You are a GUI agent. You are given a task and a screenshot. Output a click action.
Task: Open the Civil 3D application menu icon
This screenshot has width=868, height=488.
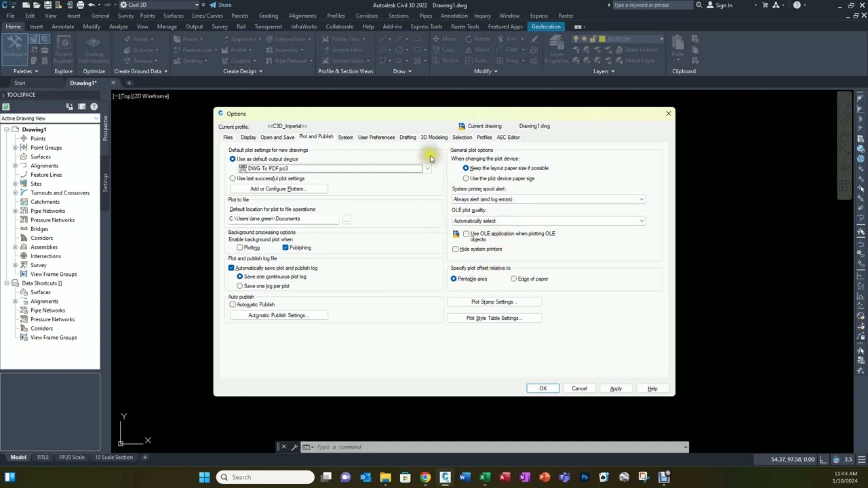(x=5, y=5)
